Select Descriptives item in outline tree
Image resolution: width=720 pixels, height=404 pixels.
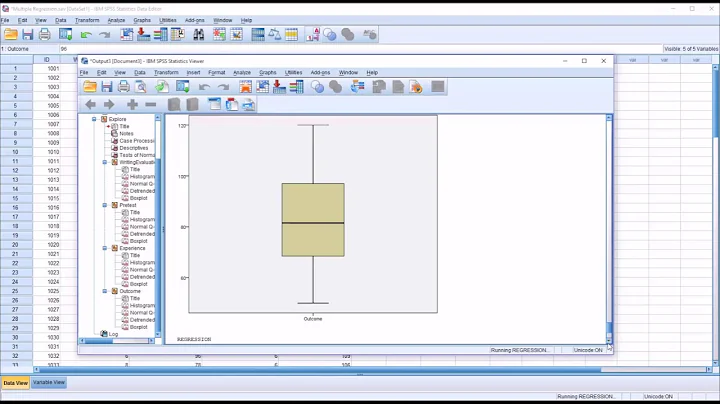point(134,148)
